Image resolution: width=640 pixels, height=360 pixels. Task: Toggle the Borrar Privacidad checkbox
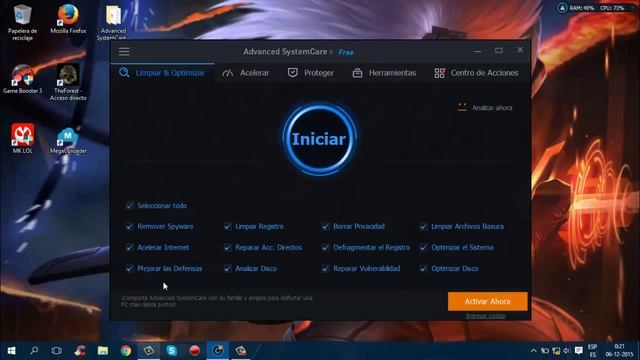(325, 227)
